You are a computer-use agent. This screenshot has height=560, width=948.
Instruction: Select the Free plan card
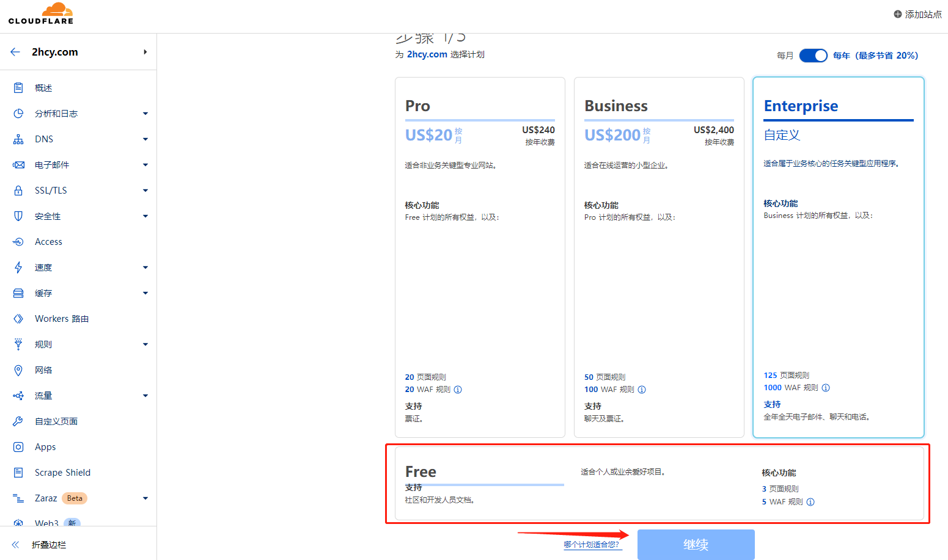point(659,484)
